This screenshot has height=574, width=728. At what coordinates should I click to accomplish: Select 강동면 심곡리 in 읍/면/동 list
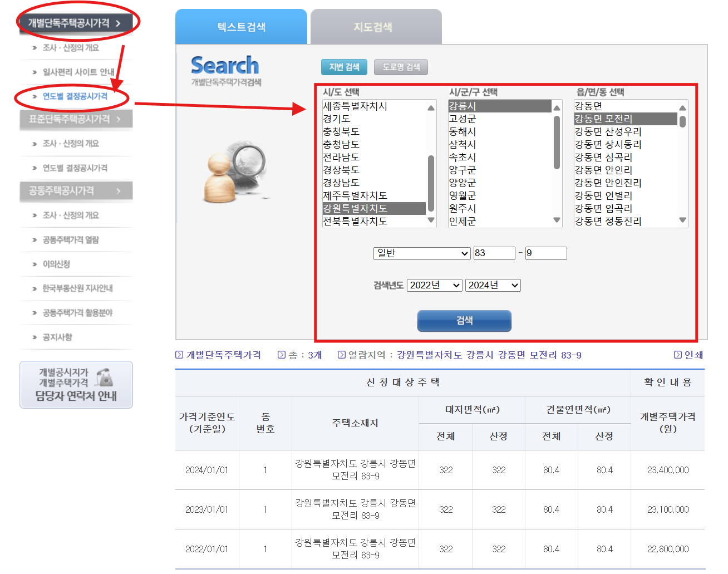[x=626, y=157]
